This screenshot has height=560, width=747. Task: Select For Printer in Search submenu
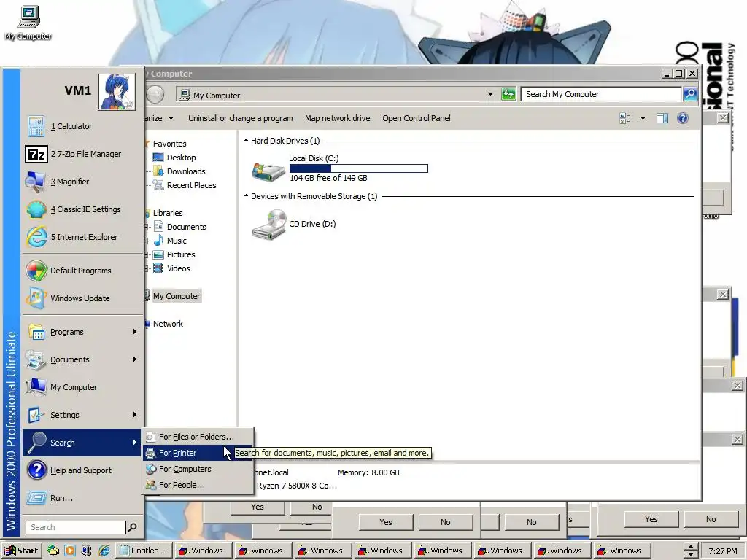click(x=198, y=453)
